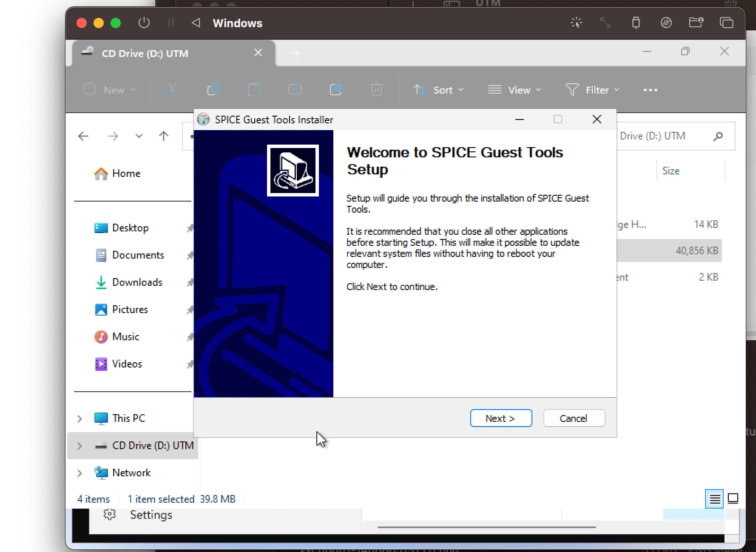Click Next in SPICE installer
Viewport: 756px width, 552px height.
[x=501, y=418]
